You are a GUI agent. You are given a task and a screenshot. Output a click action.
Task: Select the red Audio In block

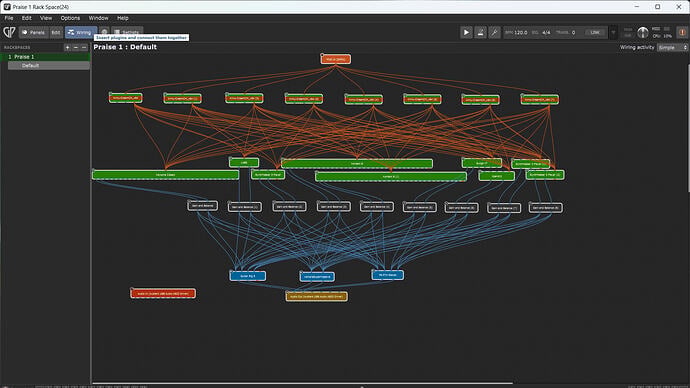pos(163,293)
